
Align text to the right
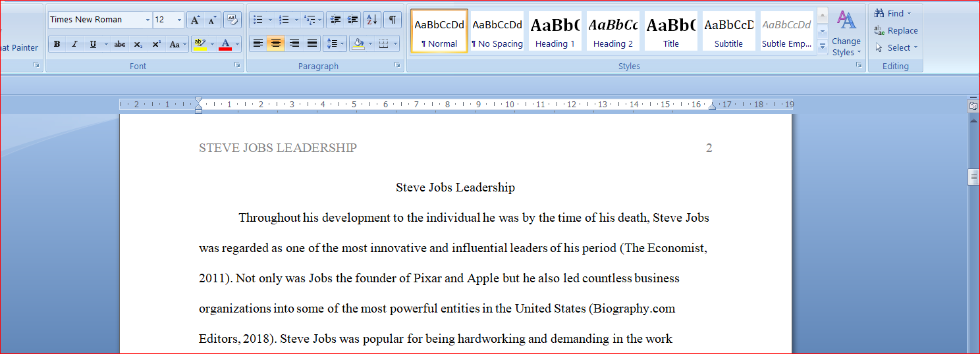294,44
